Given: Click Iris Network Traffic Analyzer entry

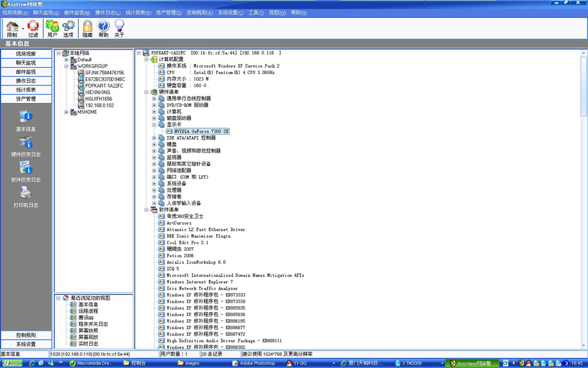Looking at the screenshot, I should [x=202, y=289].
